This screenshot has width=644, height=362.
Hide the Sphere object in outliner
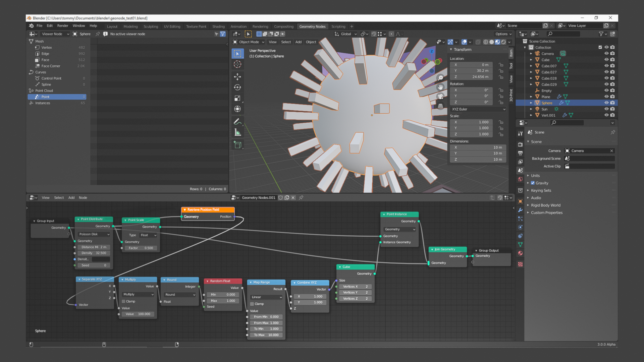coord(606,103)
